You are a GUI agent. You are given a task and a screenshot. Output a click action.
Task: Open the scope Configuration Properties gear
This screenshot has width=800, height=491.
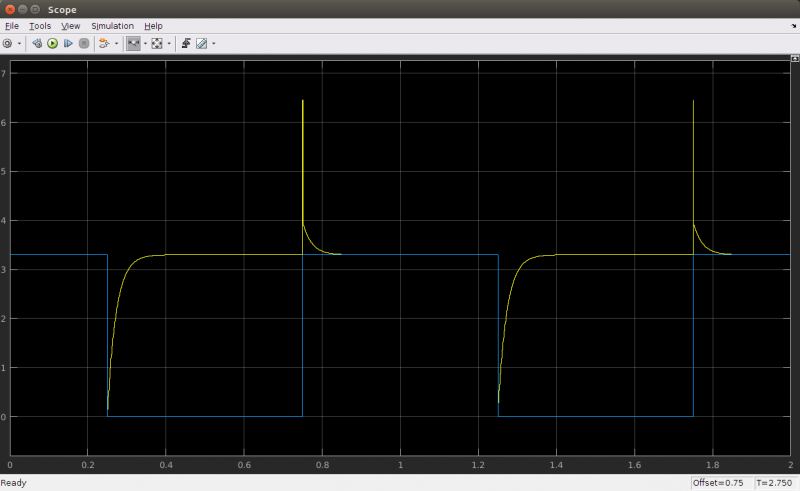pyautogui.click(x=7, y=44)
